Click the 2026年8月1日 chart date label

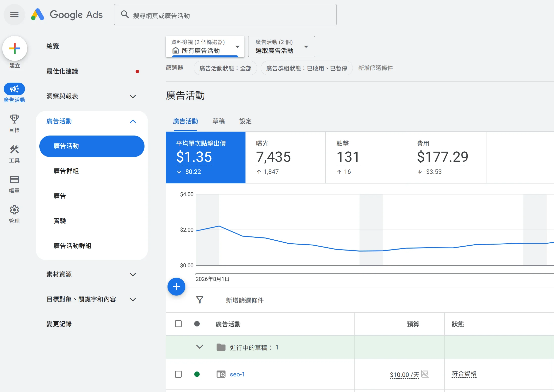(213, 279)
